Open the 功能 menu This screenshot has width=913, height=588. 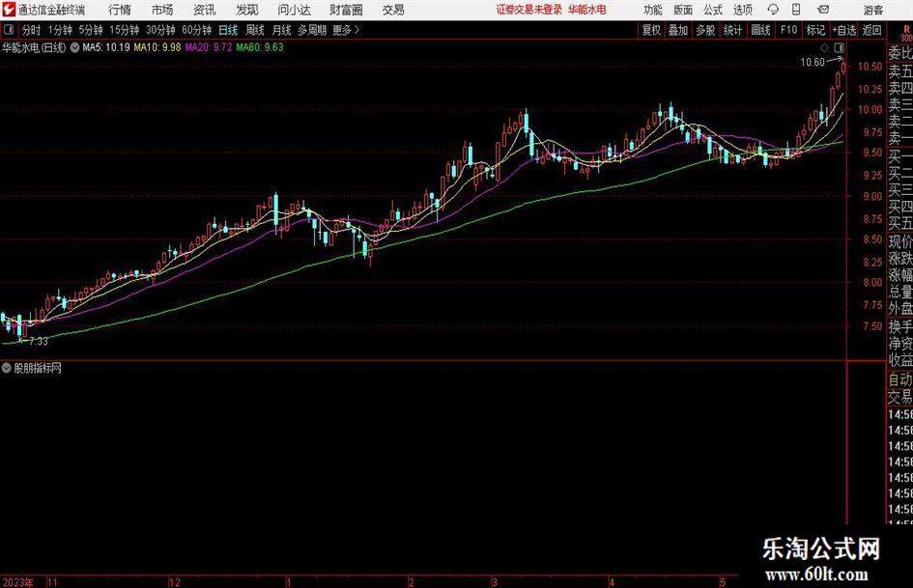tap(653, 10)
